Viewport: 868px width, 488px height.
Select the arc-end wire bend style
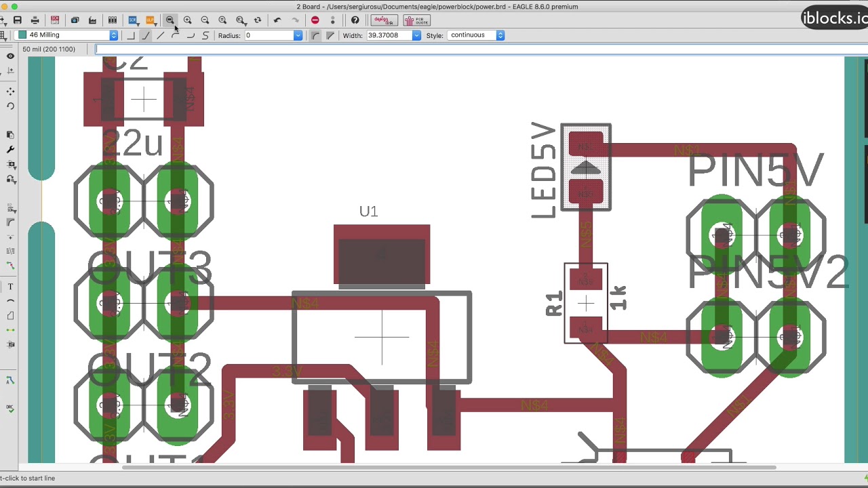pos(191,35)
